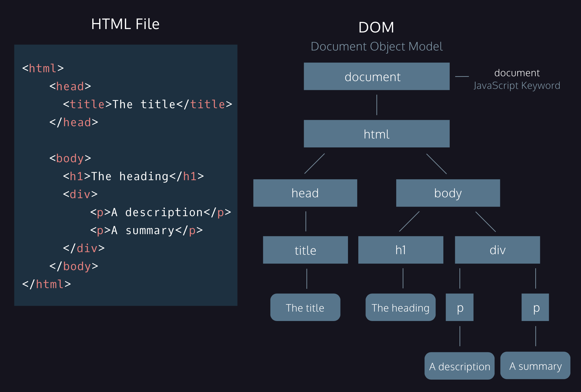Click the h1 heading code line

(133, 176)
